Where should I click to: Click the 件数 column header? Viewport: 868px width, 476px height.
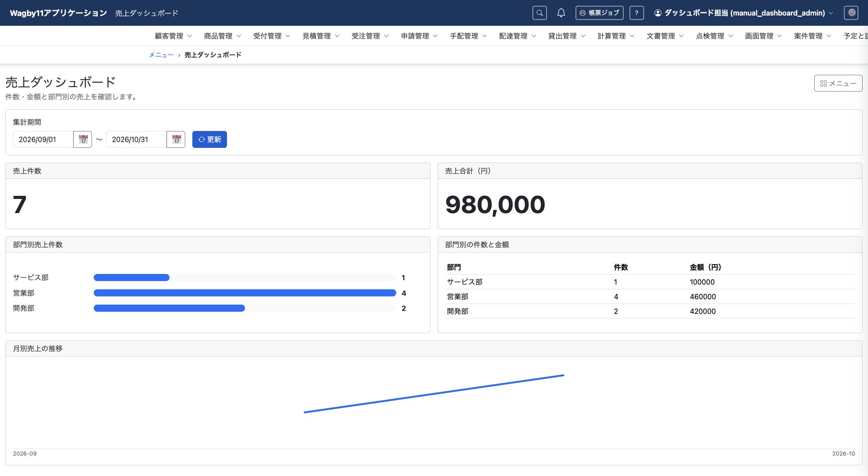621,267
